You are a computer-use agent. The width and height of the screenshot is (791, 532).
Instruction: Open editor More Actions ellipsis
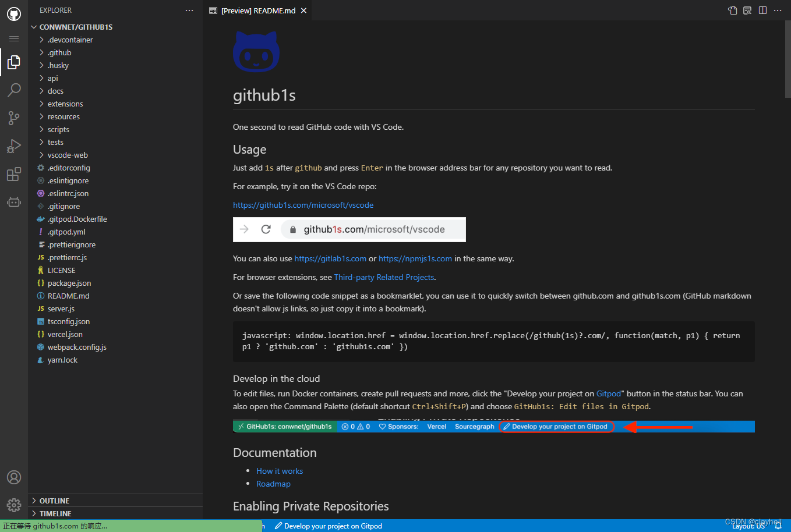point(778,10)
